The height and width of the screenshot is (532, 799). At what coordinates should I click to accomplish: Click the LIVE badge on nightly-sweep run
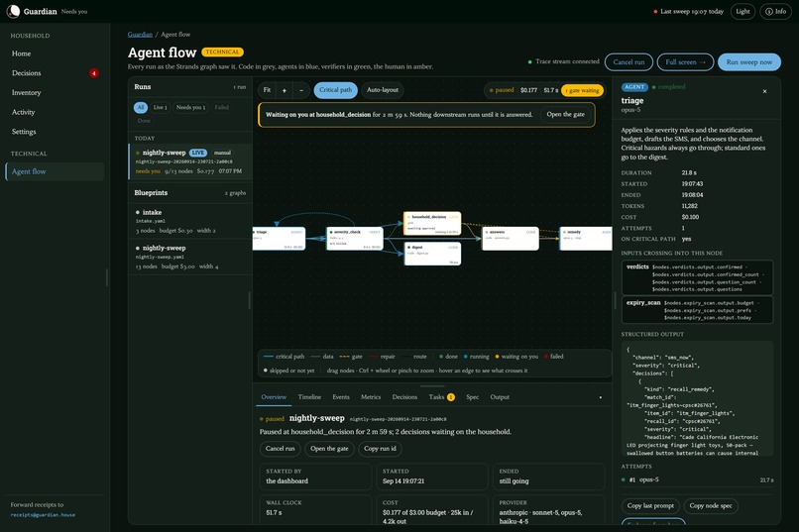197,153
